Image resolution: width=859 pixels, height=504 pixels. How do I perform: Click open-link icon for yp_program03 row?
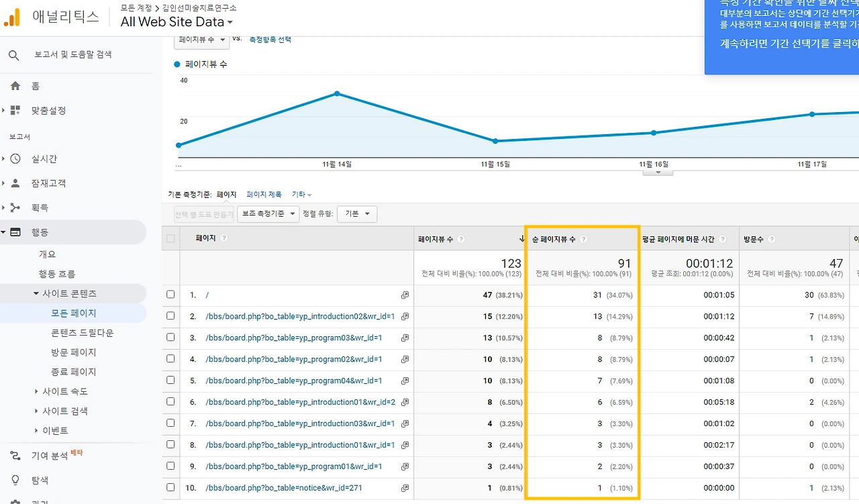pyautogui.click(x=405, y=338)
